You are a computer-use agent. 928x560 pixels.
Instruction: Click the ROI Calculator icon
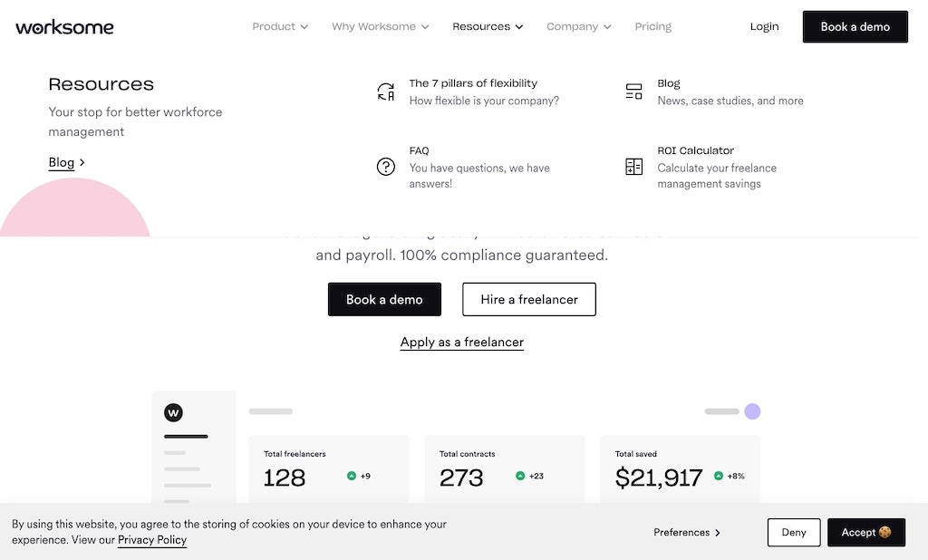[x=633, y=167]
